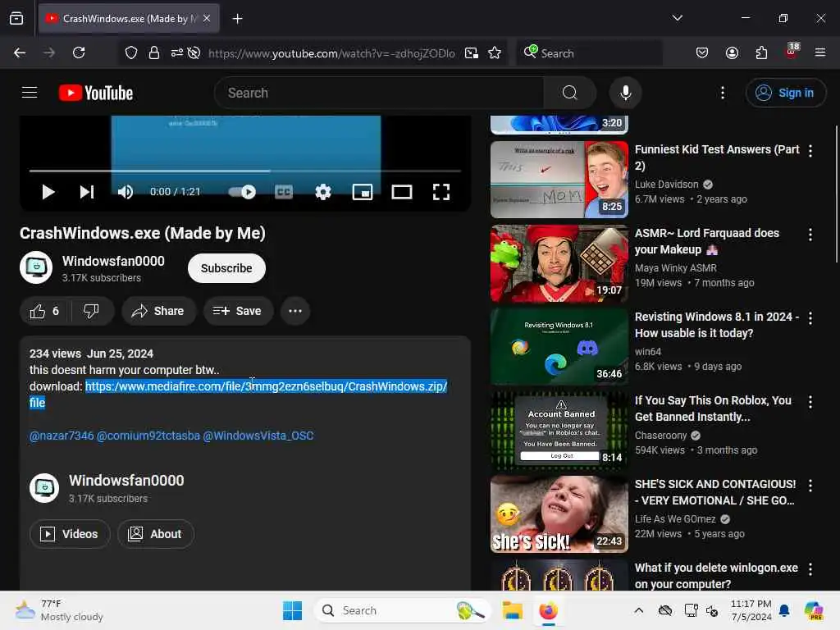Close the CrashWindows.exe tab
840x630 pixels.
tap(207, 18)
